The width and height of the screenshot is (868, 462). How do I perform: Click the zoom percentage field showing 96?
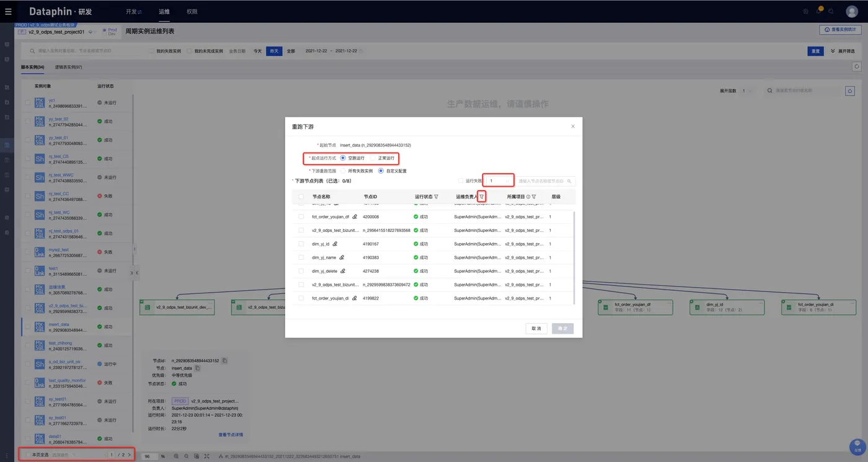150,456
